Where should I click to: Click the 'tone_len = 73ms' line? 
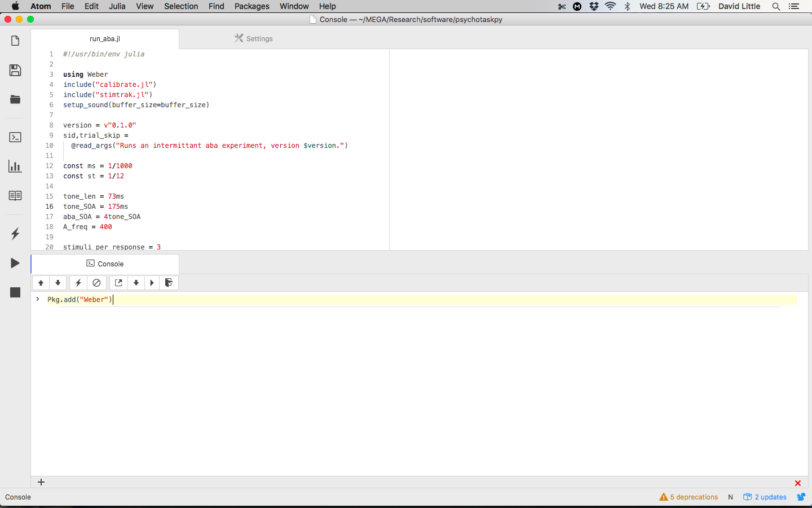tap(94, 196)
